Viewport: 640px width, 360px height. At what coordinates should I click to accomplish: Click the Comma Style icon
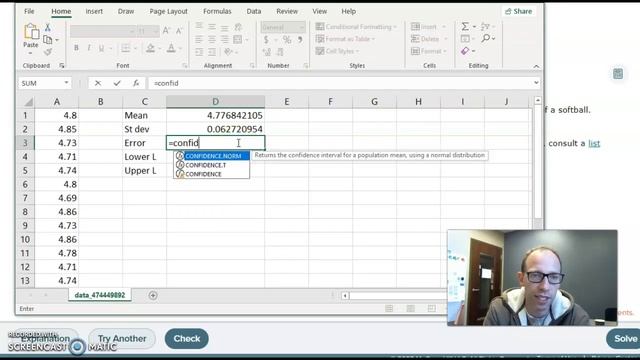(300, 40)
